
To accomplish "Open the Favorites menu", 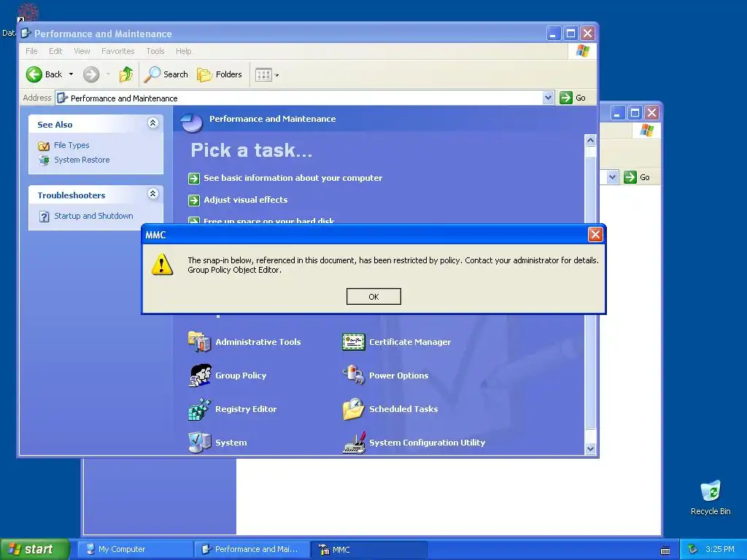I will coord(117,51).
